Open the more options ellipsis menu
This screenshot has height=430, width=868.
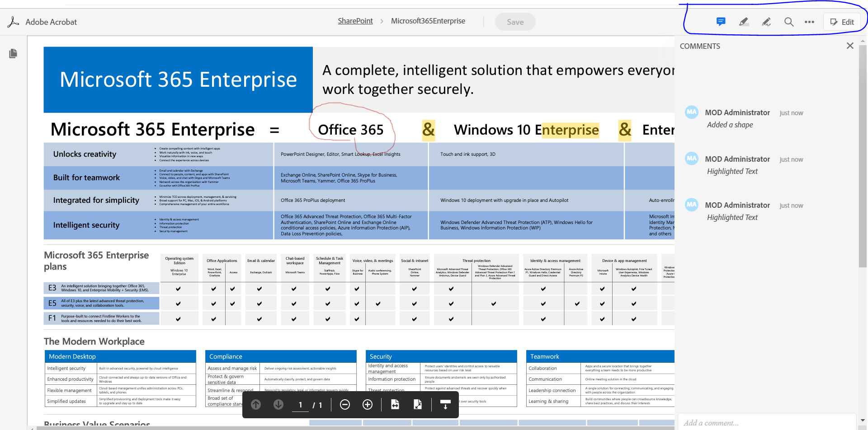(809, 22)
